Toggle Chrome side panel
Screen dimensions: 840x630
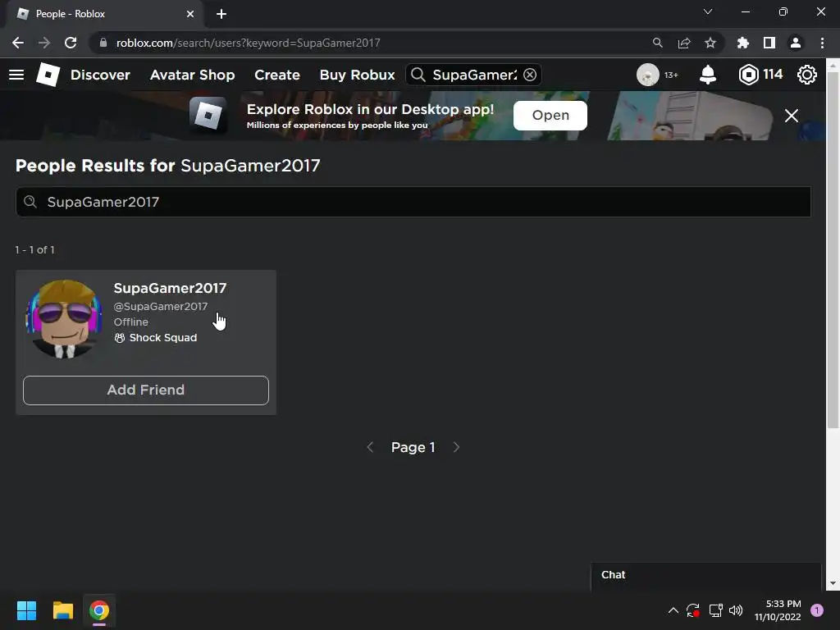point(769,43)
